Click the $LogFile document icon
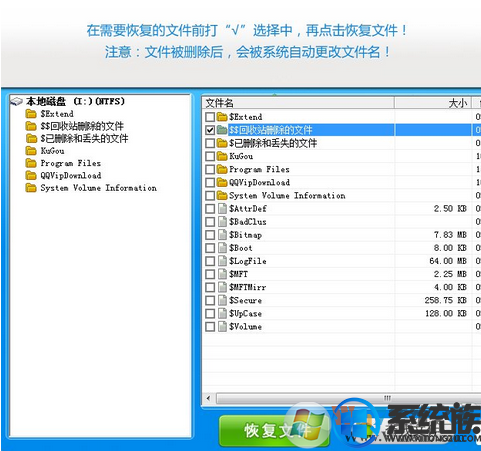The width and height of the screenshot is (481, 451). click(222, 261)
